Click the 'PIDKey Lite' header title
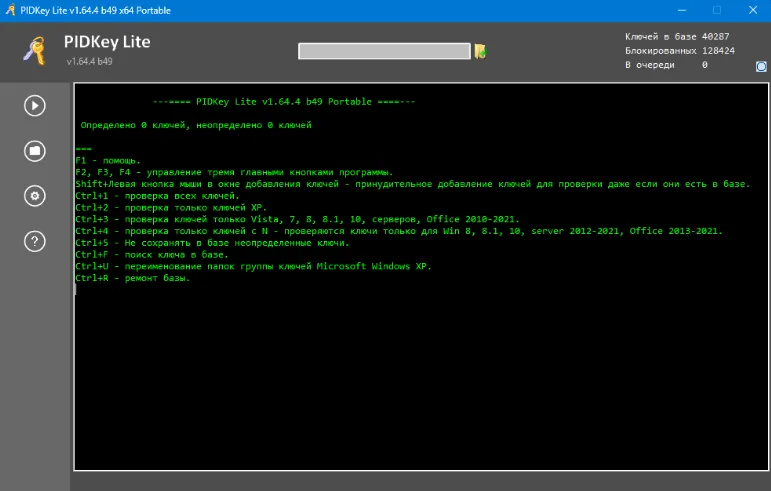Viewport: 771px width, 491px height. coord(107,42)
